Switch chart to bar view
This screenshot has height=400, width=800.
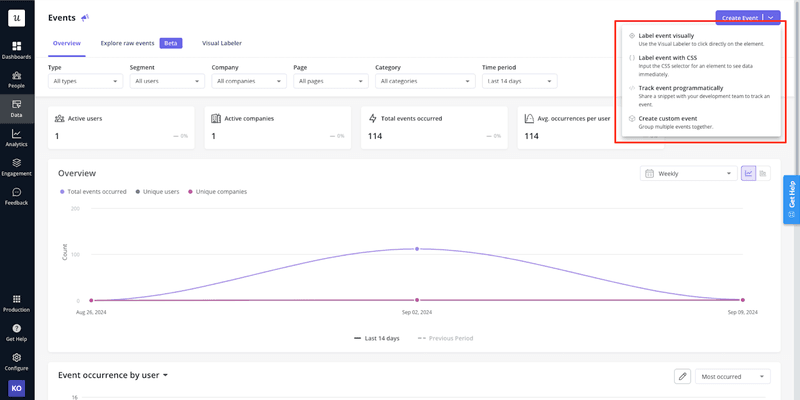[763, 173]
